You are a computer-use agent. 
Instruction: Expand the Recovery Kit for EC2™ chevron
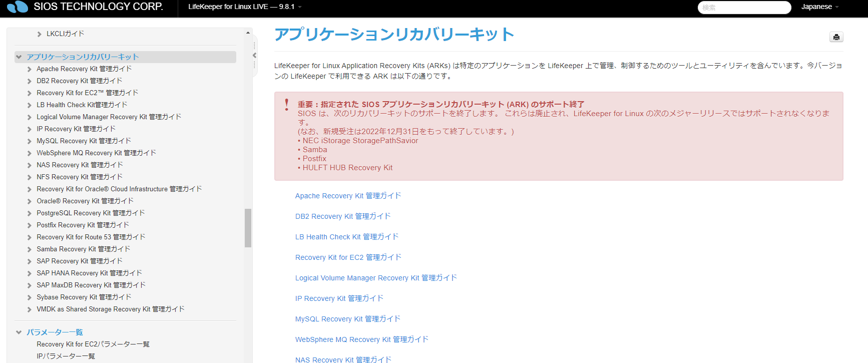tap(30, 93)
